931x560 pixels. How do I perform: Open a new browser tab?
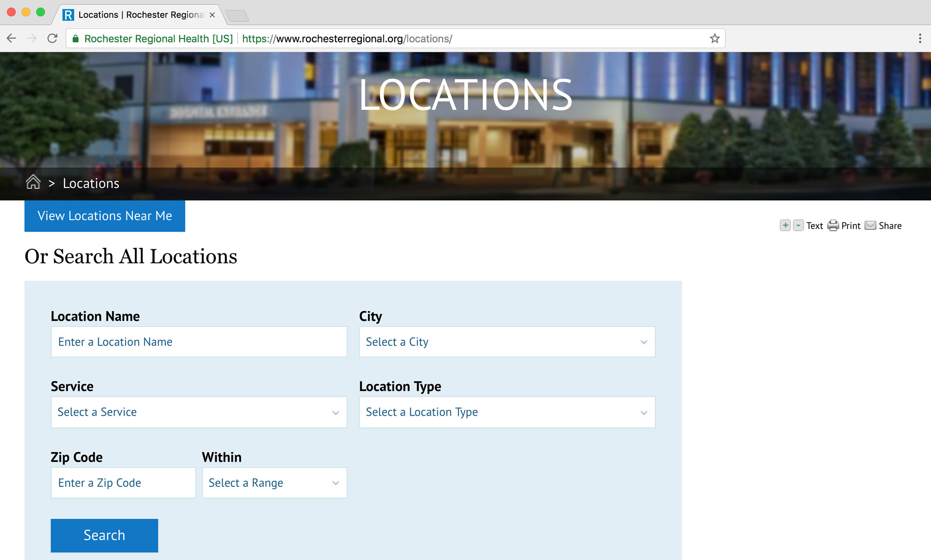point(238,16)
